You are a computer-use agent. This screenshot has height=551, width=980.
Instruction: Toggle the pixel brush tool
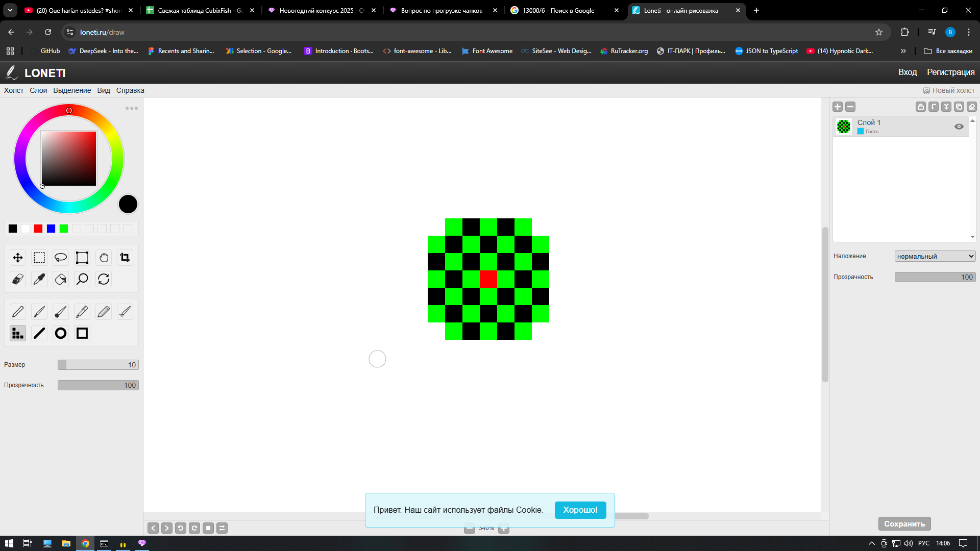coord(18,333)
